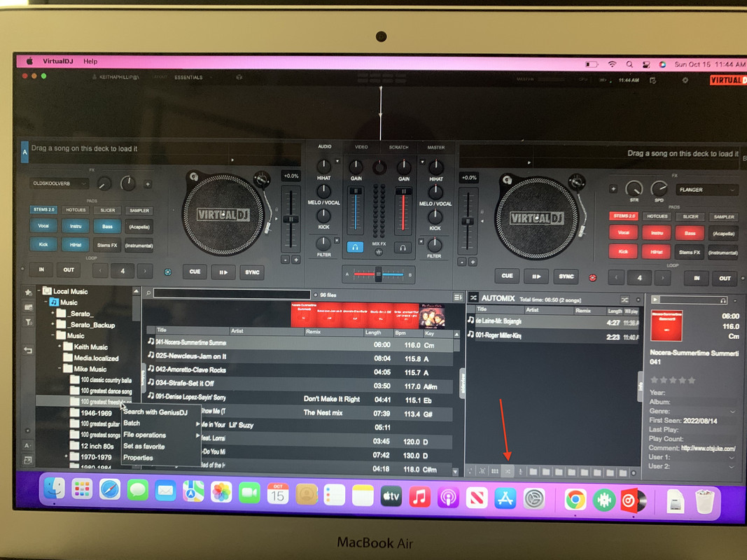This screenshot has height=560, width=747.
Task: Click the browser search input field
Action: point(232,294)
